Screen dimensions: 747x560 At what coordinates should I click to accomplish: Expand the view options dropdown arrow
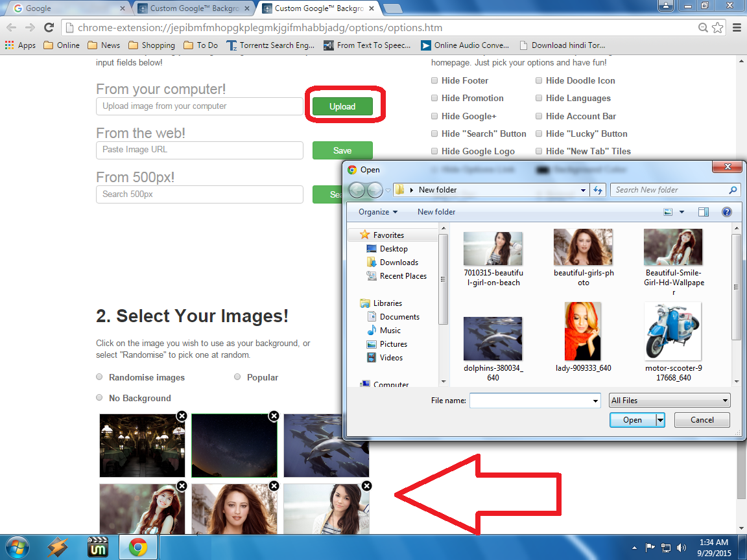tap(682, 212)
